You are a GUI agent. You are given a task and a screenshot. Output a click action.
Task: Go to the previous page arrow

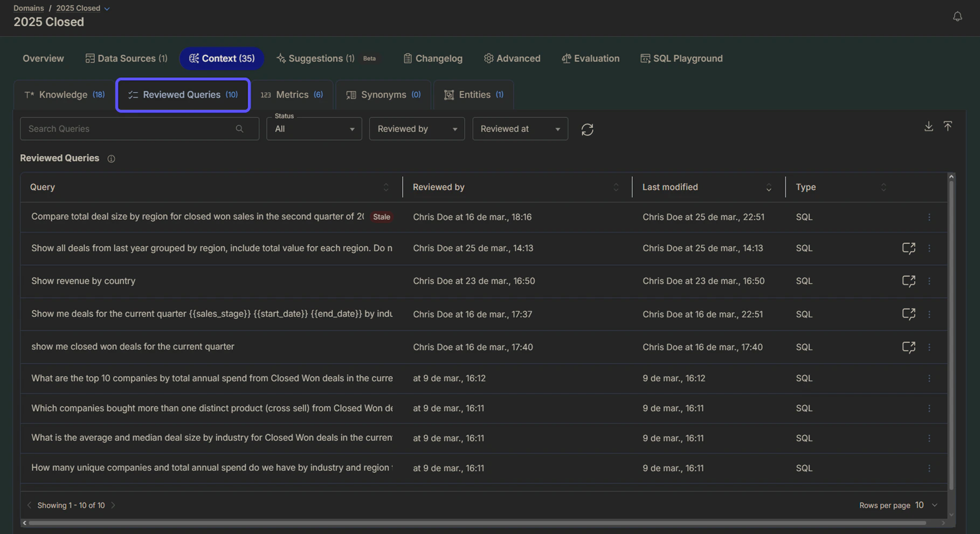29,505
